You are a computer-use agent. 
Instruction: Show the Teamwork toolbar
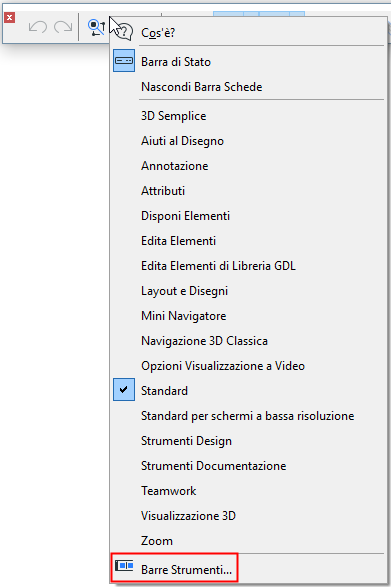[x=249, y=491]
